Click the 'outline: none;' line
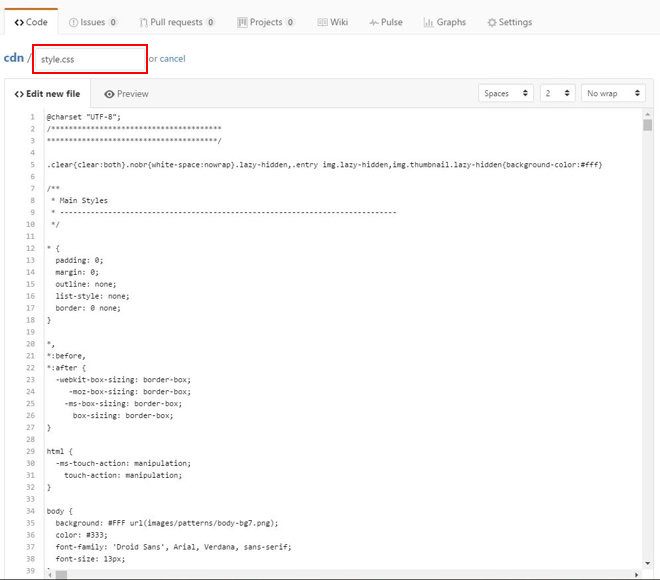660x580 pixels. [x=86, y=284]
